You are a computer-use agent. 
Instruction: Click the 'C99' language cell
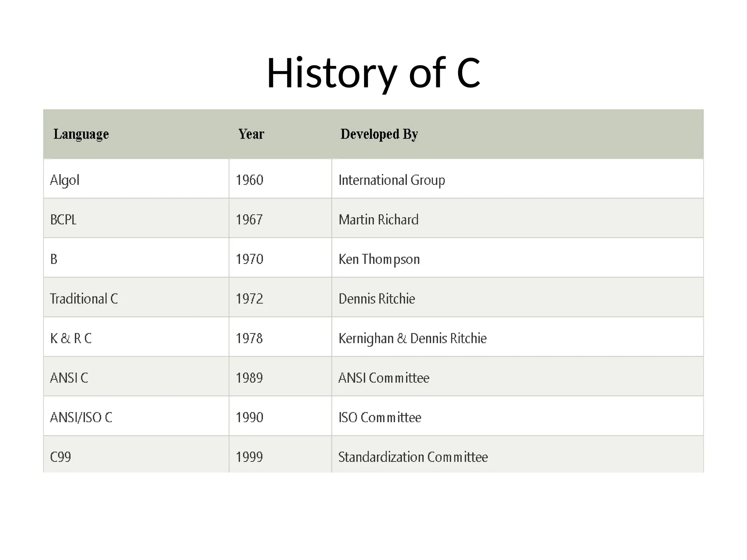pos(61,457)
